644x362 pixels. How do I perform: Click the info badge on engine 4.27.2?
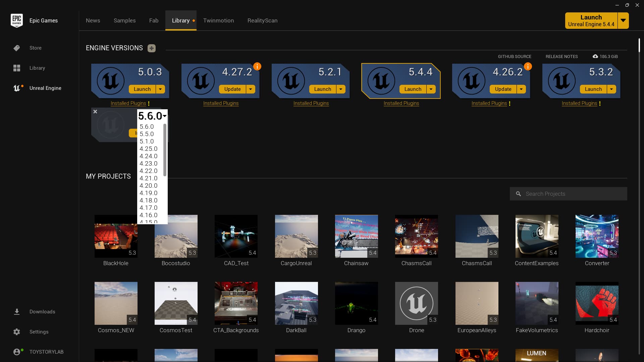[257, 66]
